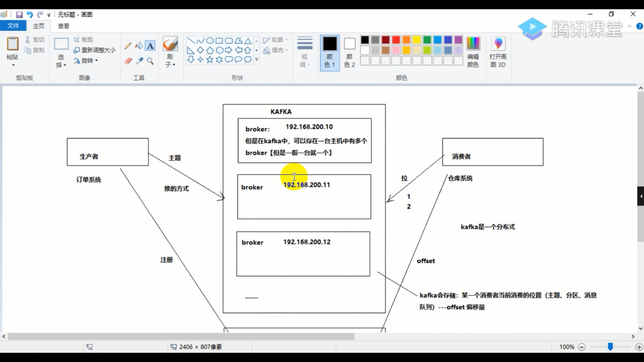Select the Text tool
Viewport: 644px width, 362px height.
coord(150,46)
